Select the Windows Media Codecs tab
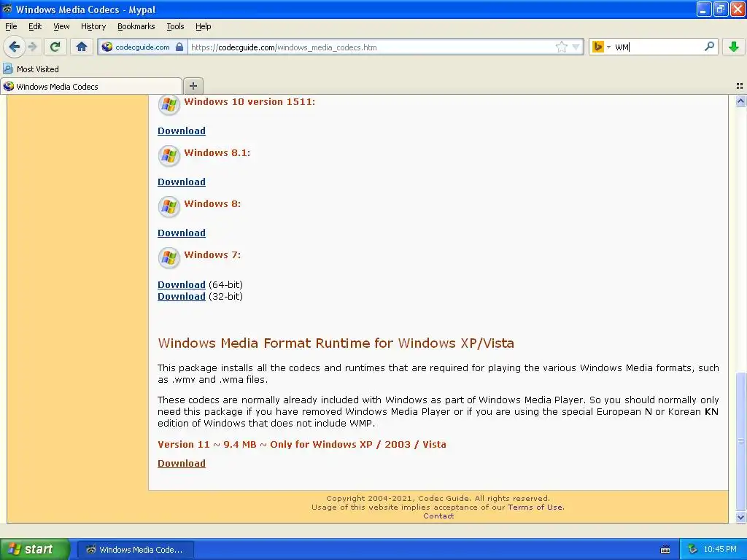 pyautogui.click(x=91, y=86)
